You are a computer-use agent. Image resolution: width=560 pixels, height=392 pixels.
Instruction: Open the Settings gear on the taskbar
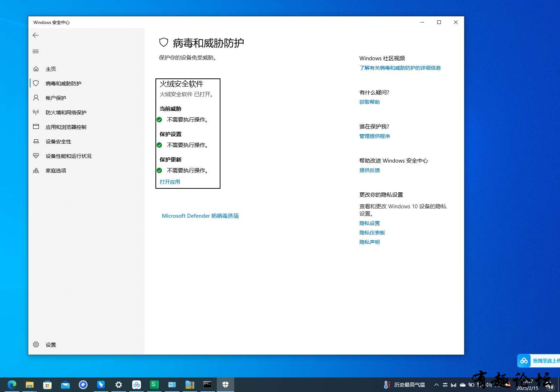coord(119,385)
